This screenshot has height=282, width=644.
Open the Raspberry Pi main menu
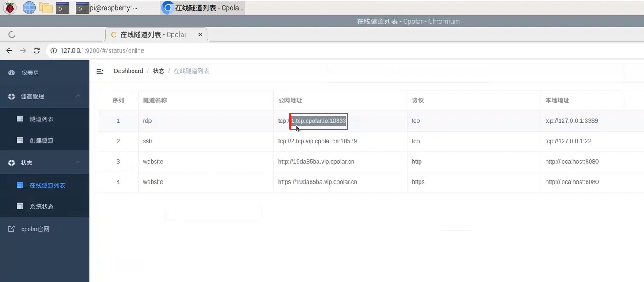10,8
